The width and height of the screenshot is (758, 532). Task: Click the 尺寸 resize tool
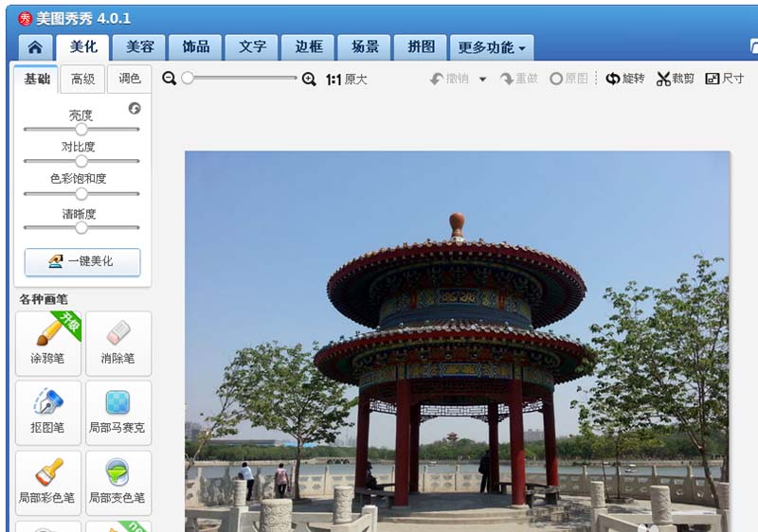tap(725, 79)
